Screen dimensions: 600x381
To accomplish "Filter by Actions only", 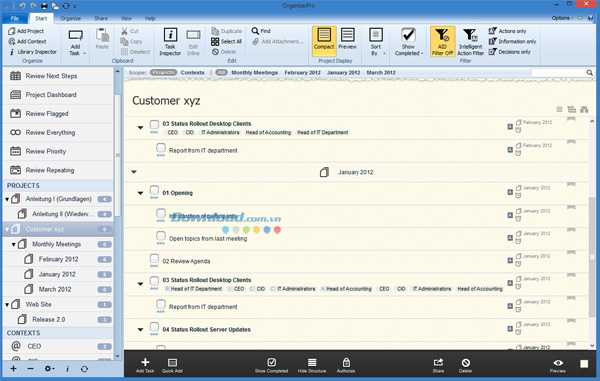I will click(507, 31).
